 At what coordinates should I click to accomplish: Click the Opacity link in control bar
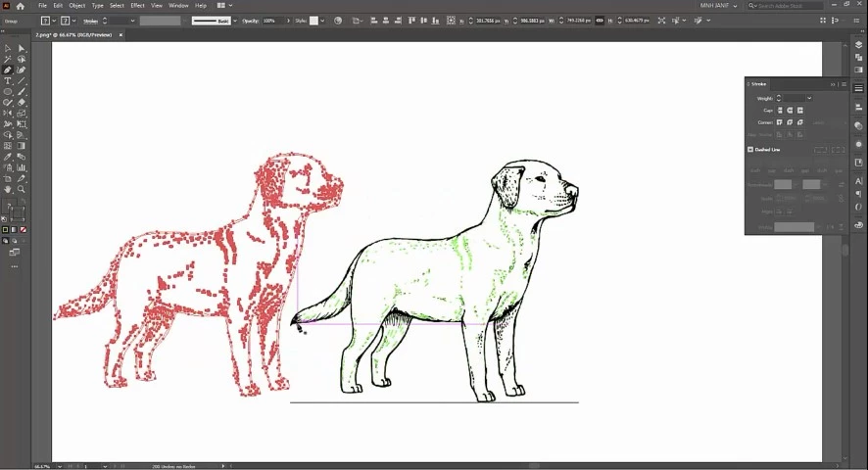coord(250,21)
